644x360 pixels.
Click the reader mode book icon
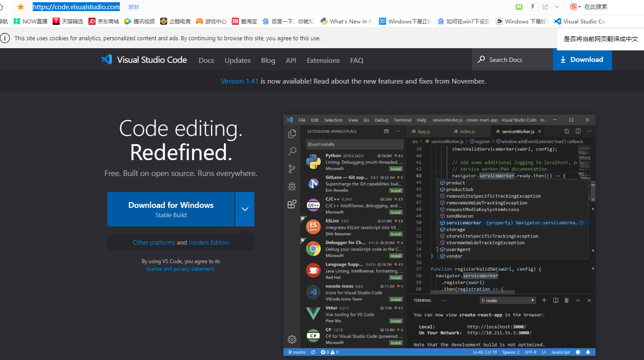[x=519, y=7]
